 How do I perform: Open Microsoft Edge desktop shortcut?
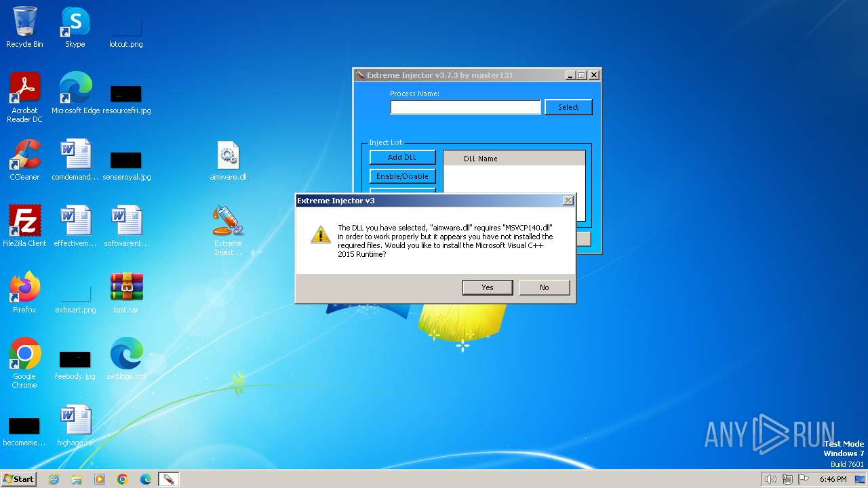pyautogui.click(x=75, y=94)
